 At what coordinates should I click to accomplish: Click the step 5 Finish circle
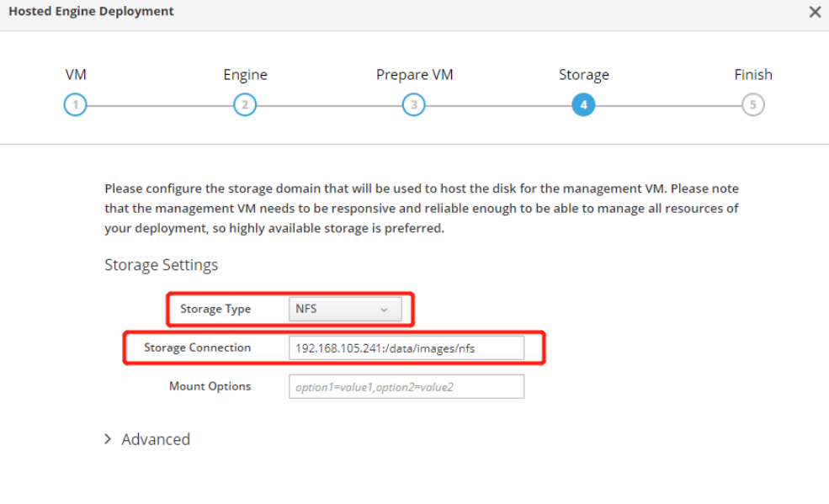(x=752, y=105)
